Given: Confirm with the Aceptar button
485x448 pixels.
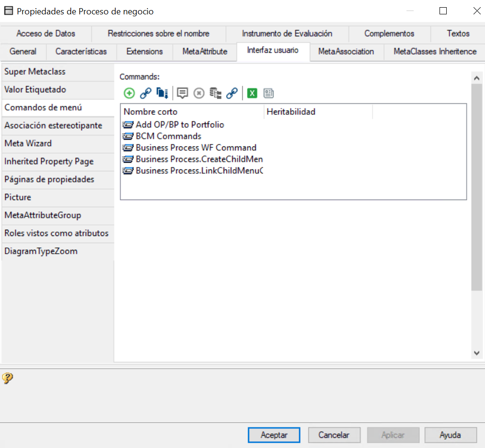Looking at the screenshot, I should pos(274,435).
